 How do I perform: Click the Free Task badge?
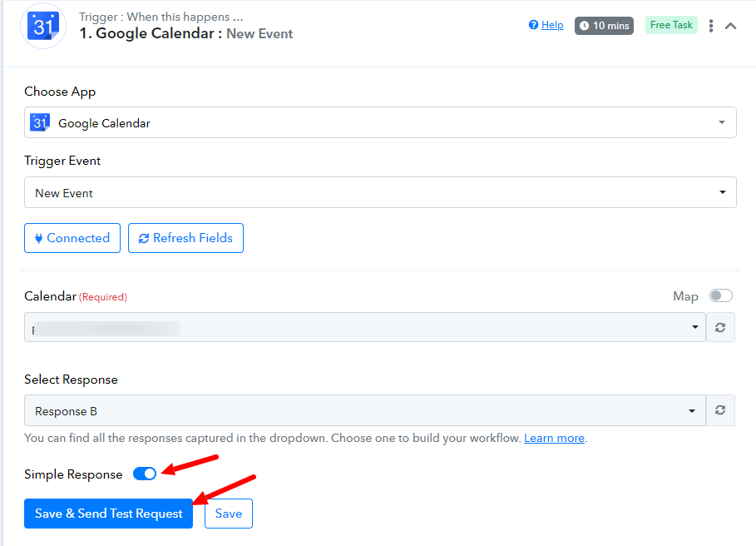pyautogui.click(x=671, y=25)
